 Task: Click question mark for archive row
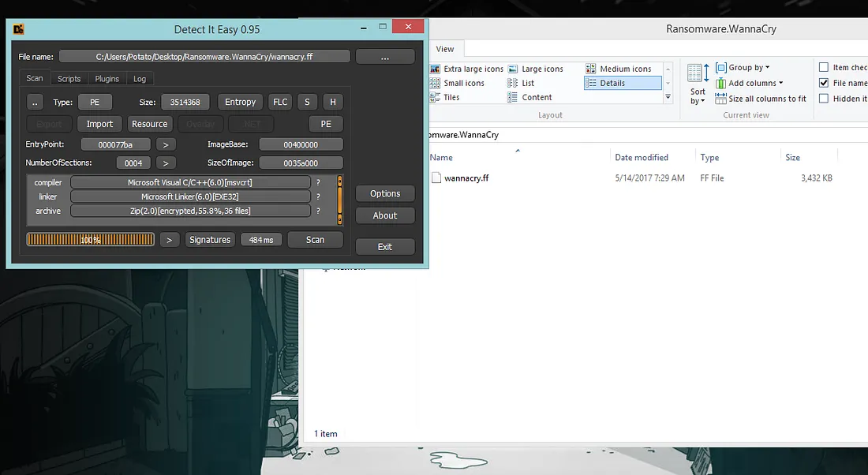[x=318, y=211]
